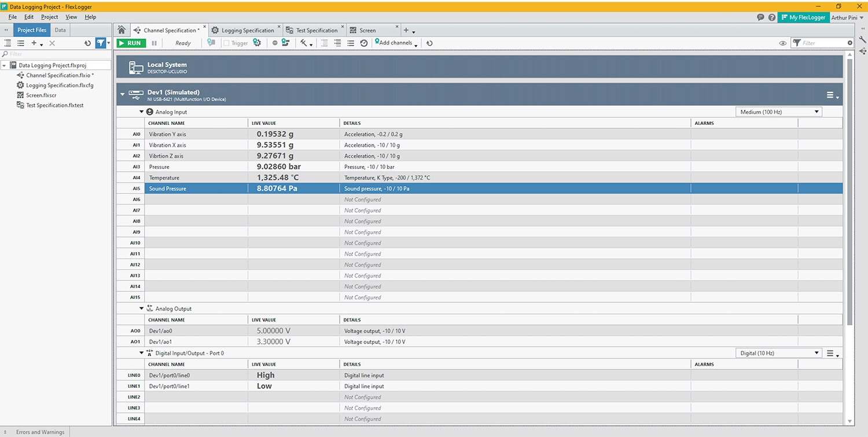The width and height of the screenshot is (868, 437).
Task: Click the expand-all list icon in main toolbar
Action: (337, 43)
